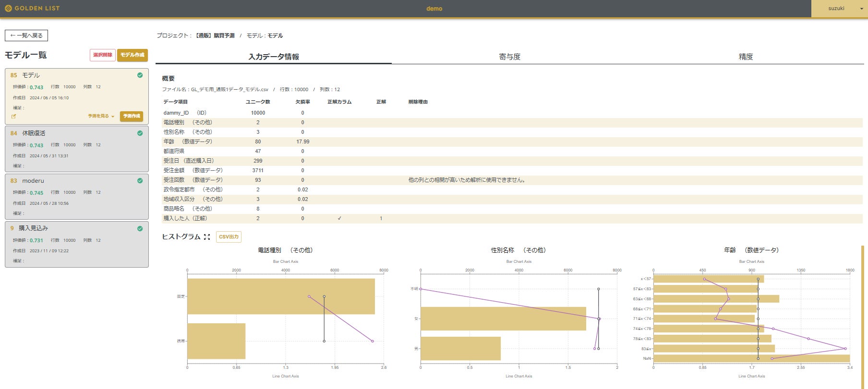The image size is (868, 389).
Task: Click the 年齢 (数値データ) row label
Action: click(188, 141)
